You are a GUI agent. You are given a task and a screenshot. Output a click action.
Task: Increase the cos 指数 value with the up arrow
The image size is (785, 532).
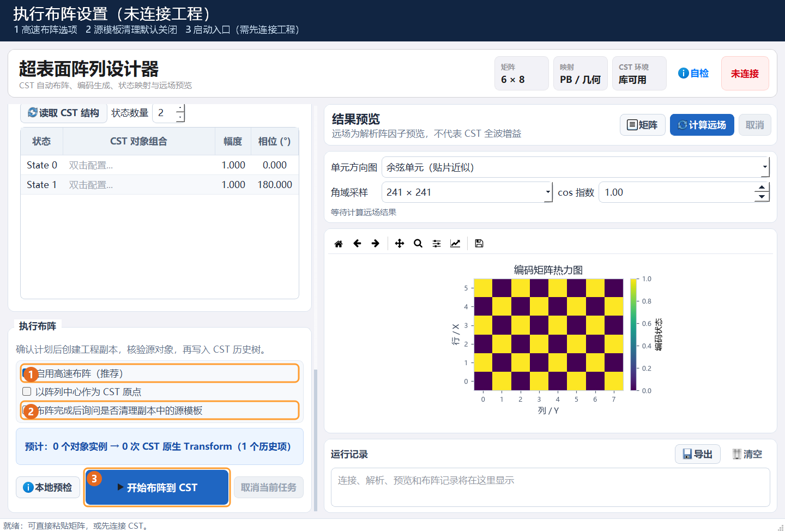click(x=762, y=188)
